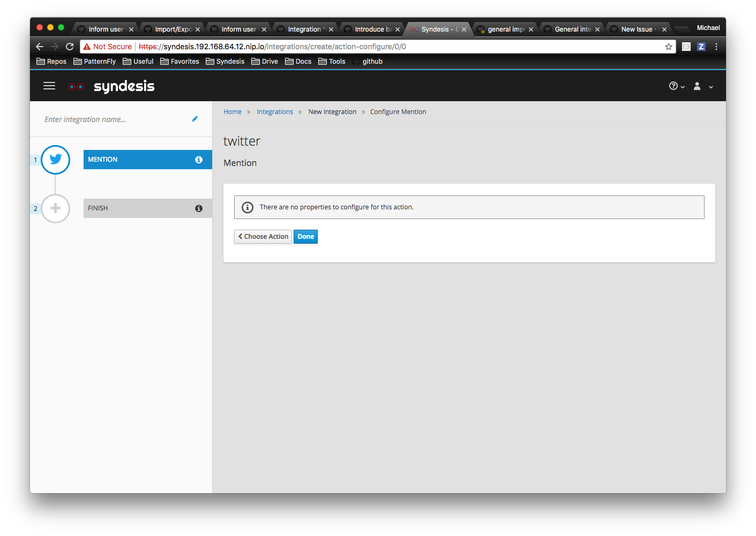This screenshot has width=756, height=536.
Task: Click the Not Secure warning indicator
Action: point(107,47)
